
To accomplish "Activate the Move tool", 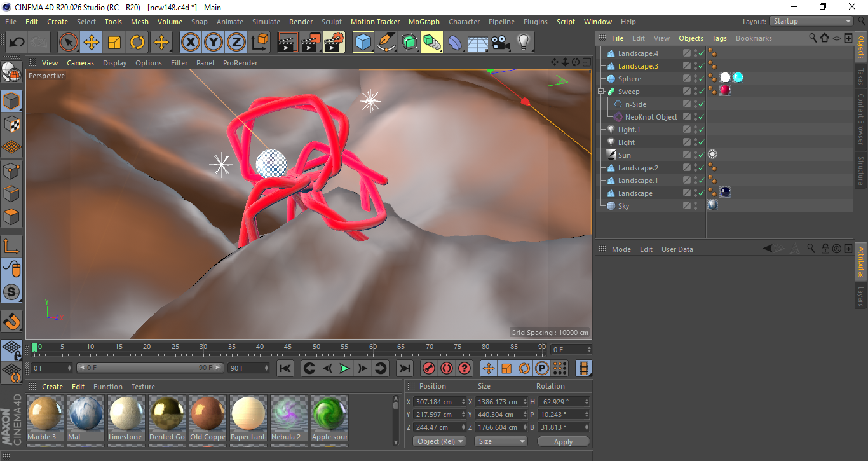I will (x=92, y=43).
